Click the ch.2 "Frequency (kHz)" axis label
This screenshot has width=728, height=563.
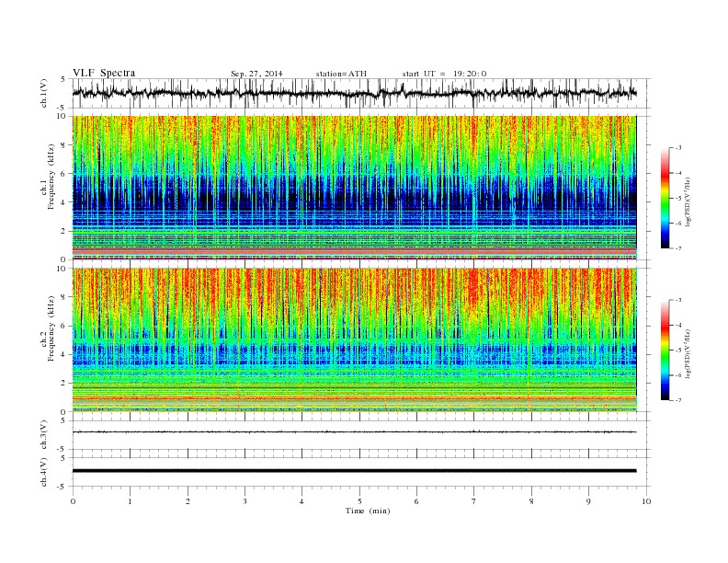(x=51, y=329)
